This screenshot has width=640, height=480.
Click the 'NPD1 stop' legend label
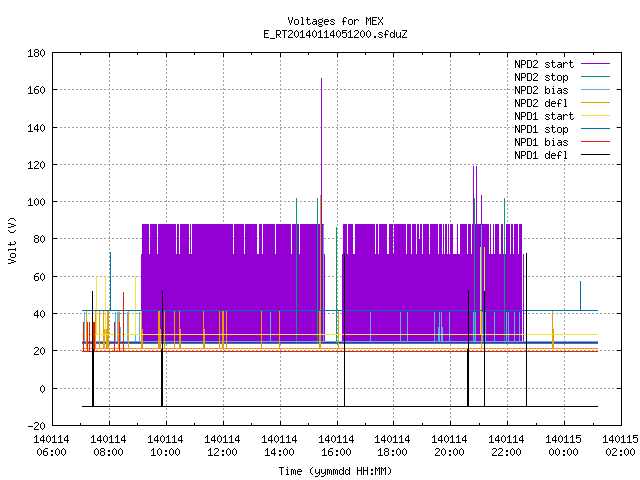click(541, 129)
